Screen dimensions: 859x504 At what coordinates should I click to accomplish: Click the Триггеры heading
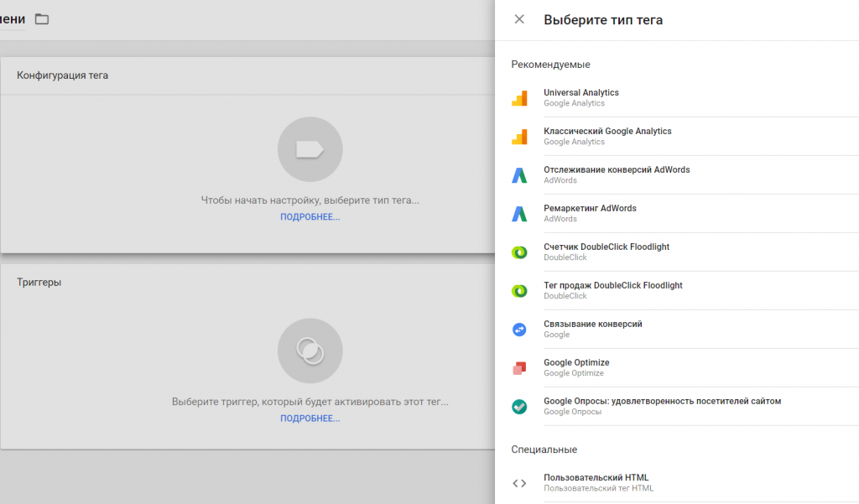(39, 283)
